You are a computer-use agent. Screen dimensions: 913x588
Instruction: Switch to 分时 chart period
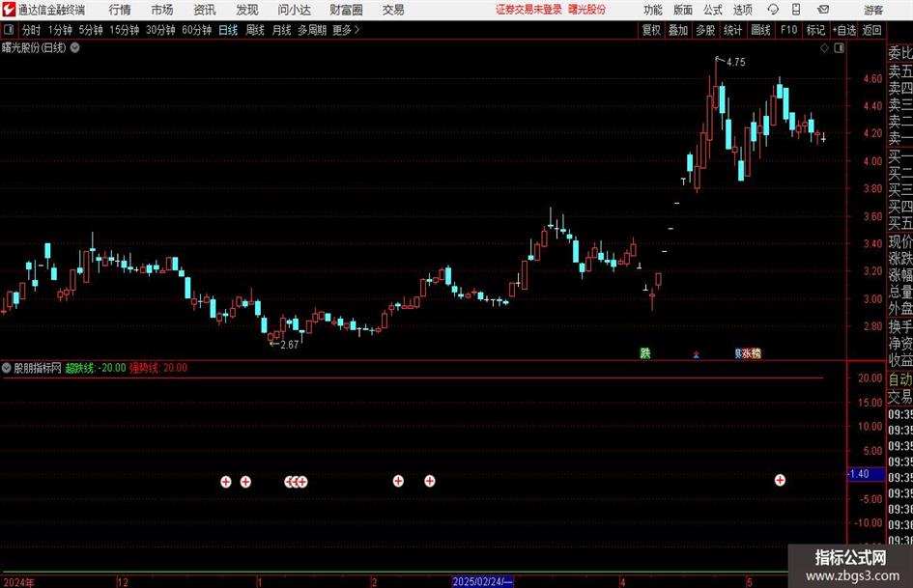tap(31, 30)
